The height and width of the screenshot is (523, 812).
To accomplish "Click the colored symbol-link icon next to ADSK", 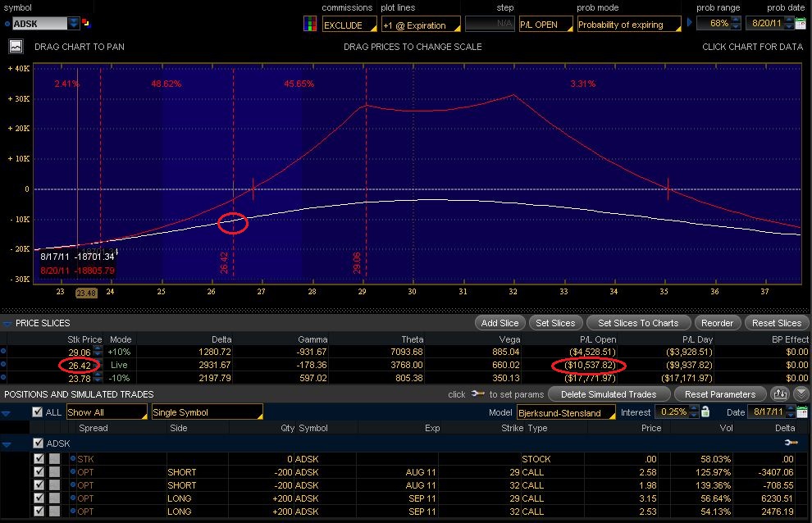I will (x=86, y=23).
